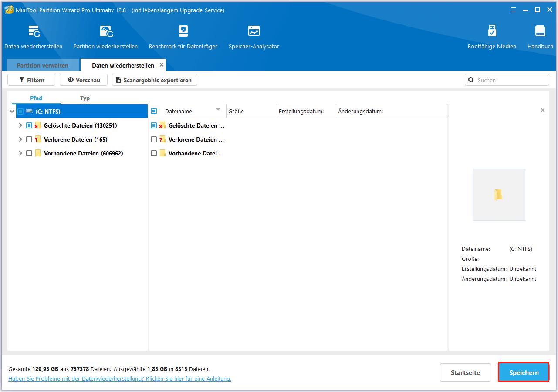This screenshot has height=392, width=558.
Task: Expand Verlorene Dateien tree node
Action: (x=20, y=139)
